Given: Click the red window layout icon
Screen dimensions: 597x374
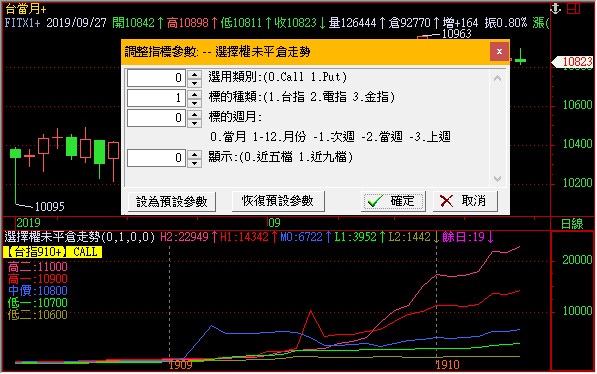Looking at the screenshot, I should [x=573, y=8].
